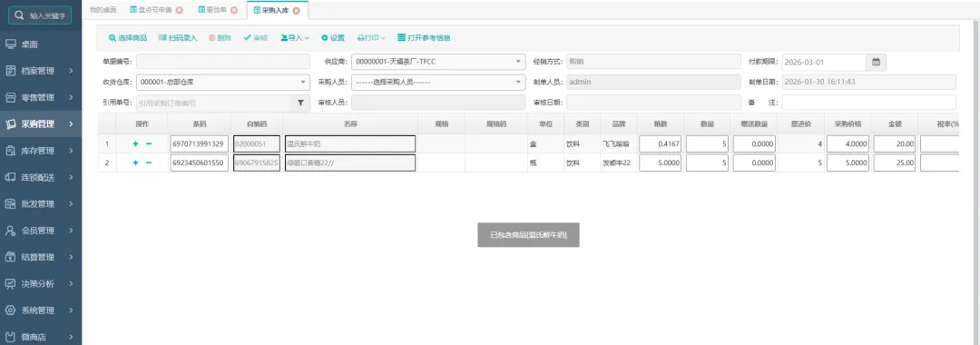Click the minus icon in row 1

point(149,144)
